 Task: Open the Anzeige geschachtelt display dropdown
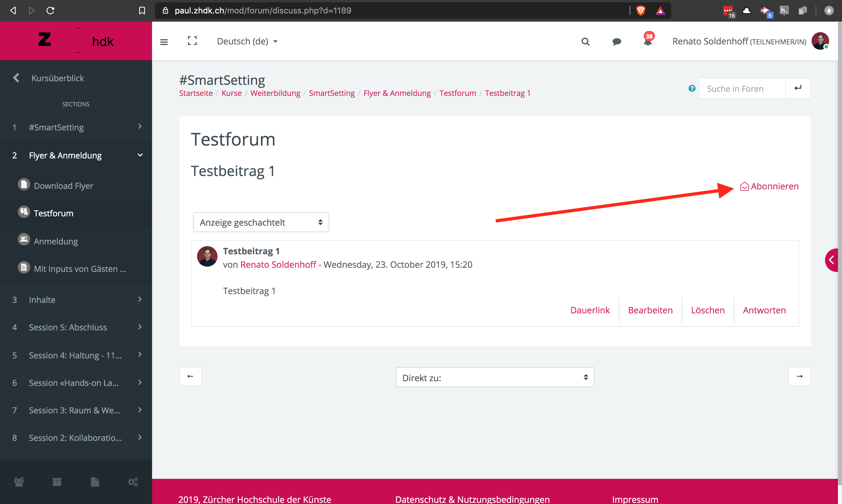(260, 222)
